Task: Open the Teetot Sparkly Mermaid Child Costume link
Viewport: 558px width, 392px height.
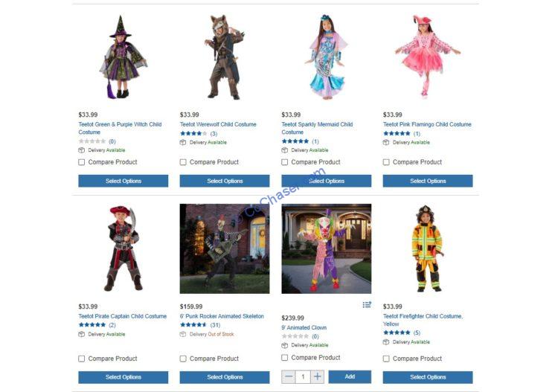Action: pos(317,128)
